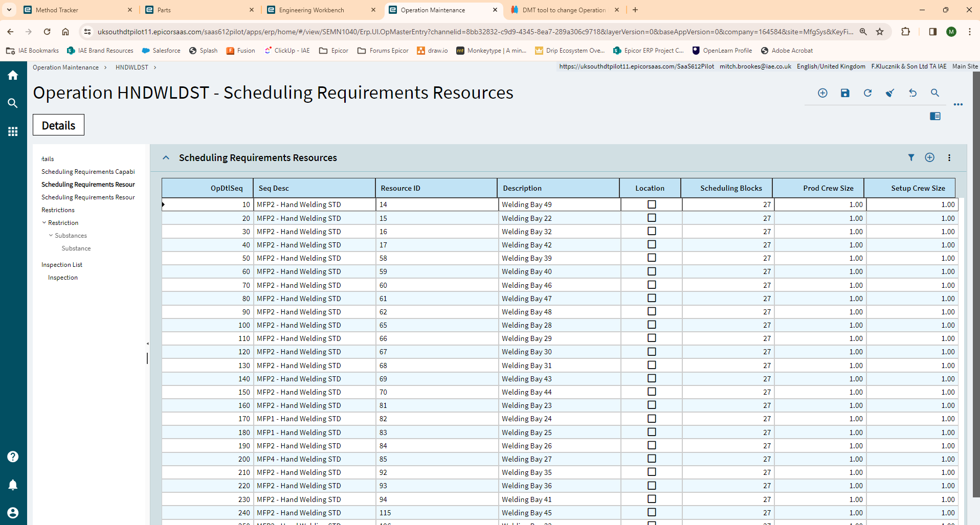Undo changes with the undo arrow icon

point(912,93)
